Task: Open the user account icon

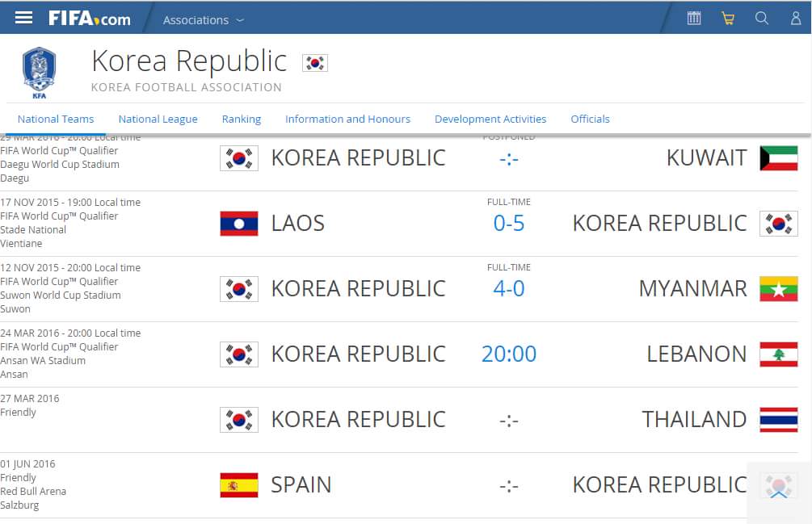Action: pyautogui.click(x=796, y=18)
